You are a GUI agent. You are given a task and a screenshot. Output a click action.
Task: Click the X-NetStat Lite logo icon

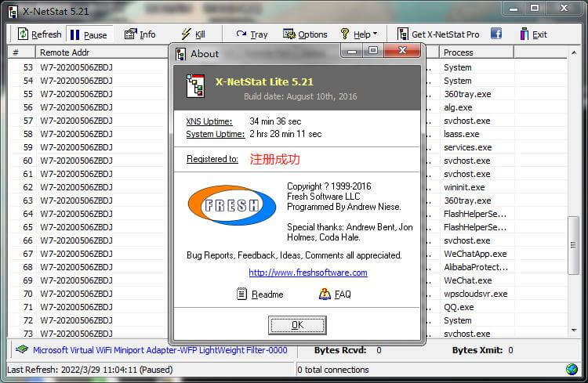coord(195,86)
